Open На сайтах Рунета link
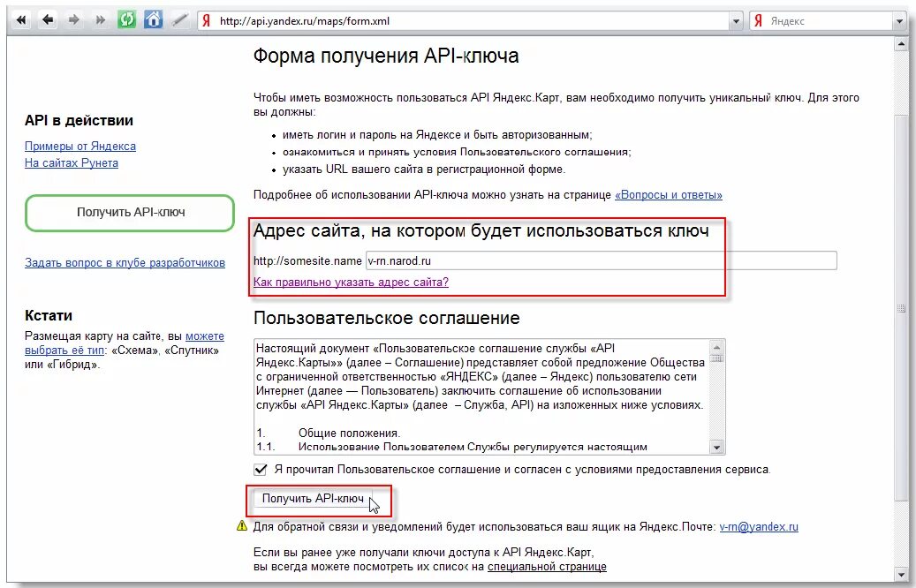 (x=72, y=163)
